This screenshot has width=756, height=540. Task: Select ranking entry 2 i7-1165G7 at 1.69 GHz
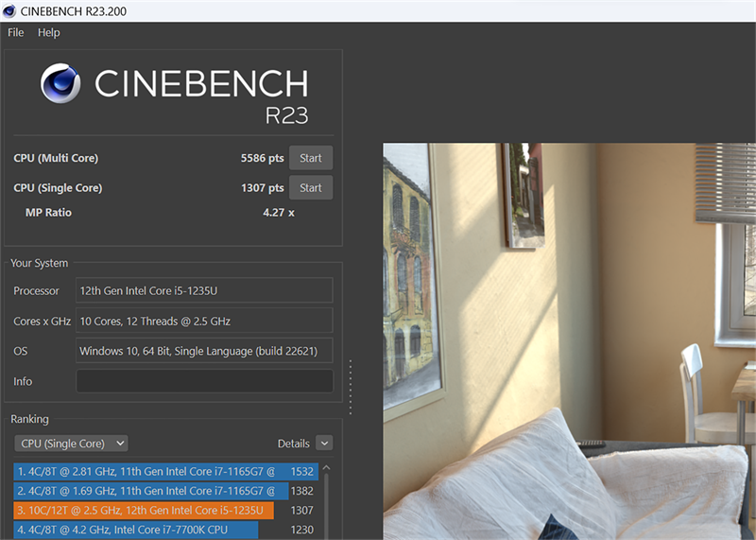tap(151, 491)
